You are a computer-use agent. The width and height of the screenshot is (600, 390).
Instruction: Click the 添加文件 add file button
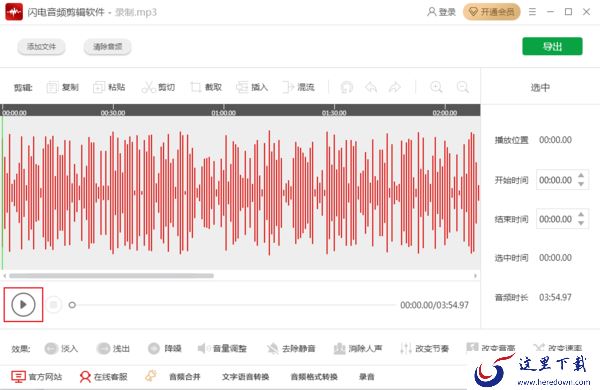coord(41,47)
